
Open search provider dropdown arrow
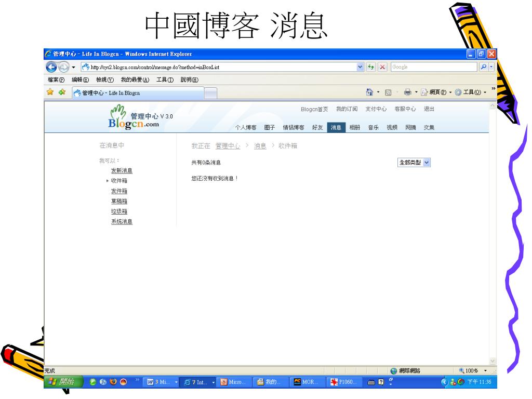click(x=491, y=67)
